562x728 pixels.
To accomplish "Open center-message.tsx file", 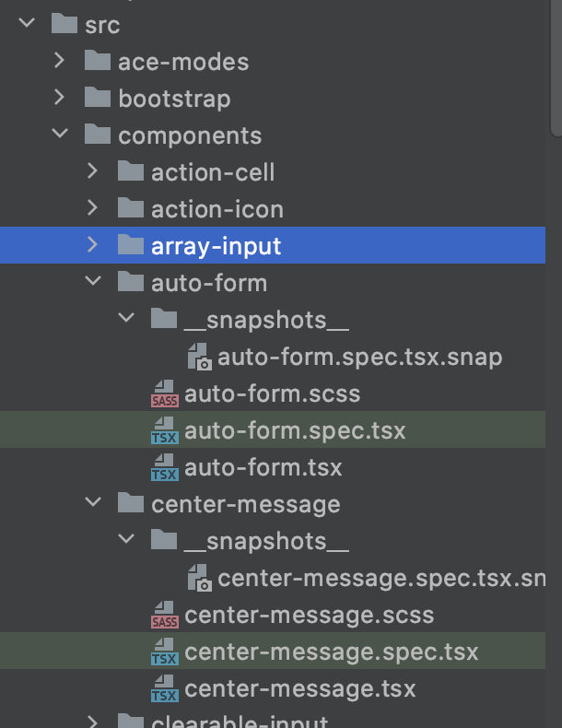I will pyautogui.click(x=300, y=688).
